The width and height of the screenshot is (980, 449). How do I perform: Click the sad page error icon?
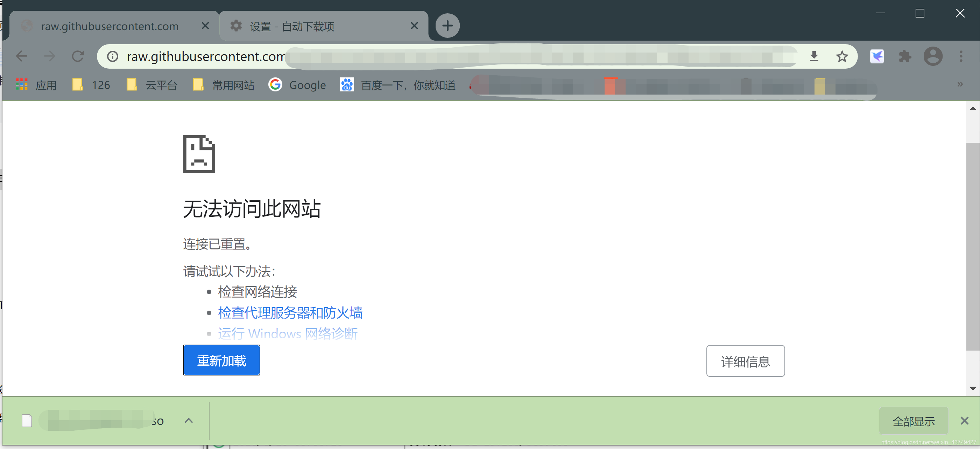[x=199, y=154]
